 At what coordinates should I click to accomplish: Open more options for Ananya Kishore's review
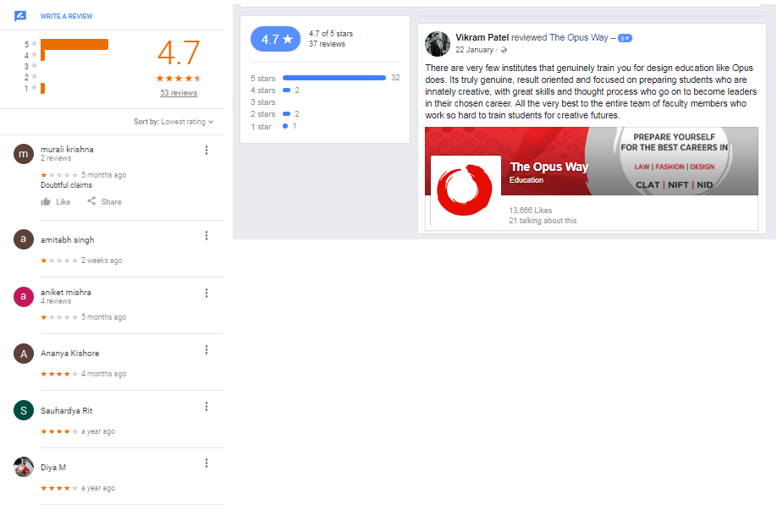(x=207, y=350)
